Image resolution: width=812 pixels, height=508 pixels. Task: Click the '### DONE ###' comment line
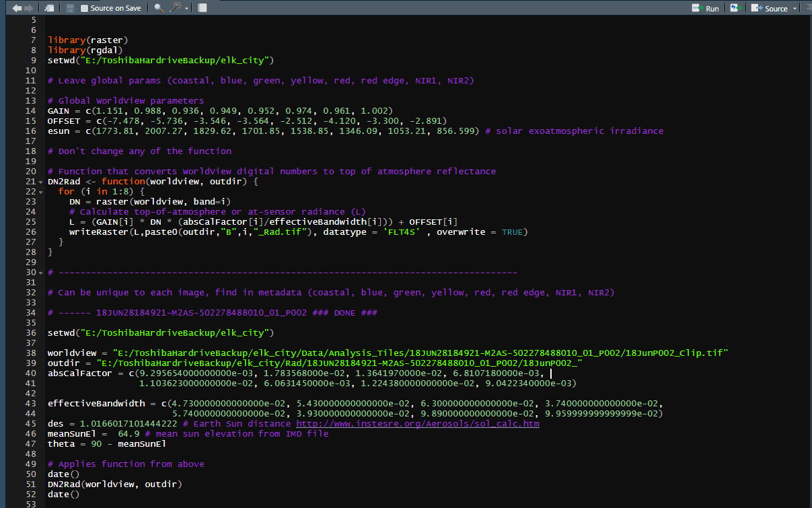tap(212, 313)
